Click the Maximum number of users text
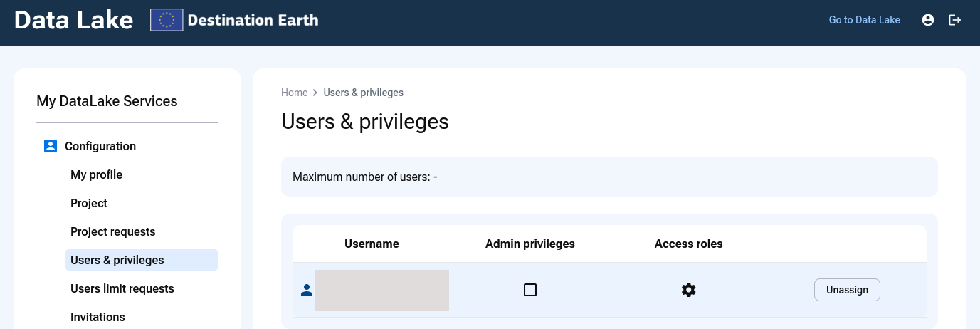This screenshot has height=329, width=980. tap(365, 177)
